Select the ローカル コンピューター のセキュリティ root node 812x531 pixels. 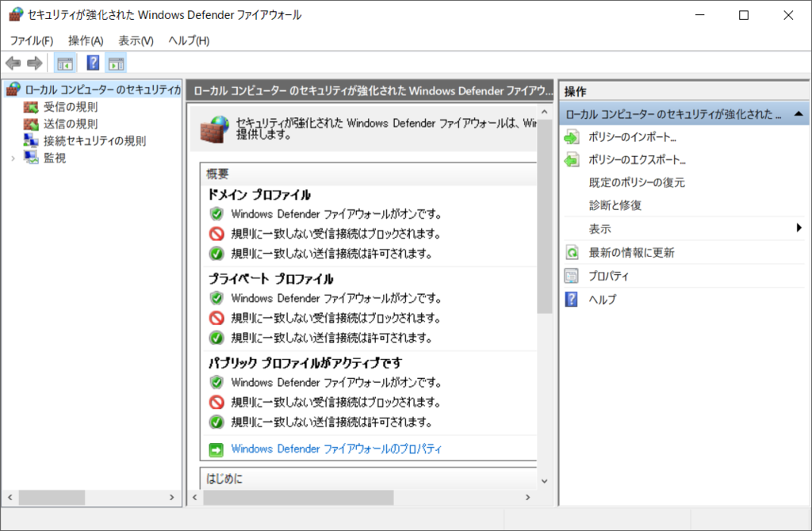[102, 90]
